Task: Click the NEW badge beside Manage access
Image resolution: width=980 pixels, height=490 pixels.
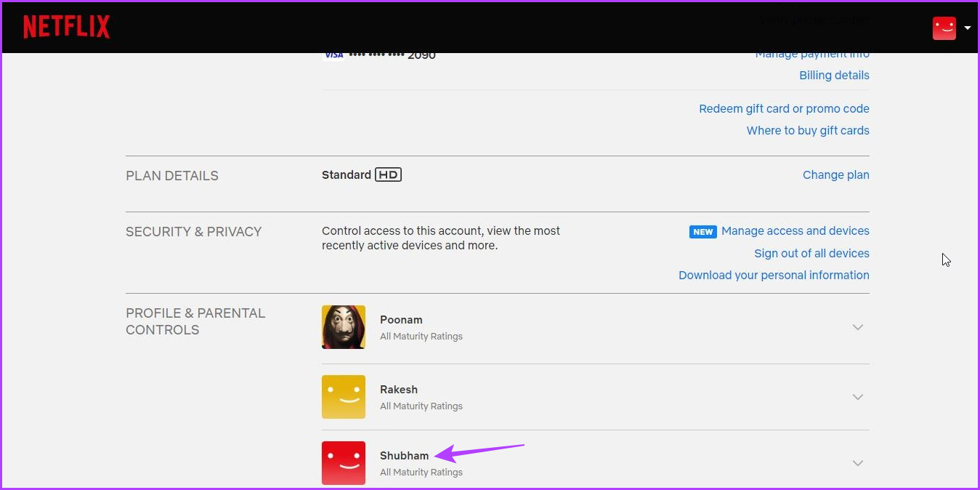Action: point(703,231)
